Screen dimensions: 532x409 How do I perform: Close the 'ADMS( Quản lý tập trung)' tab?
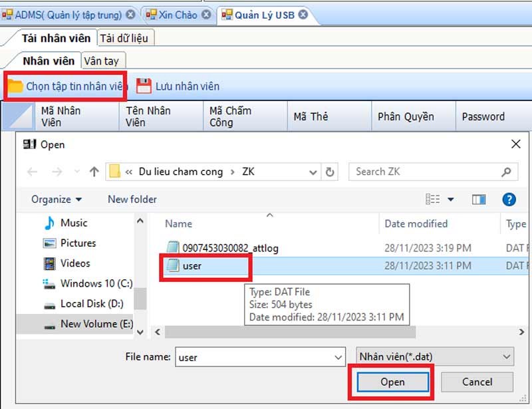[130, 15]
